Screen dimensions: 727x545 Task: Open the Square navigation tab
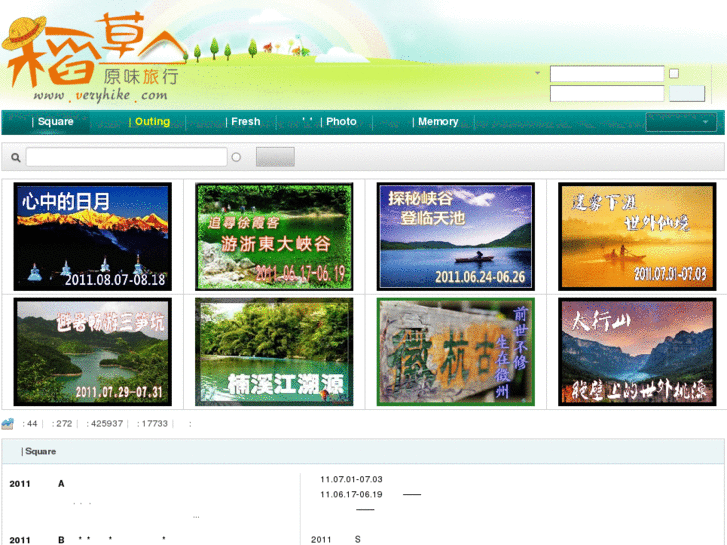tap(52, 122)
